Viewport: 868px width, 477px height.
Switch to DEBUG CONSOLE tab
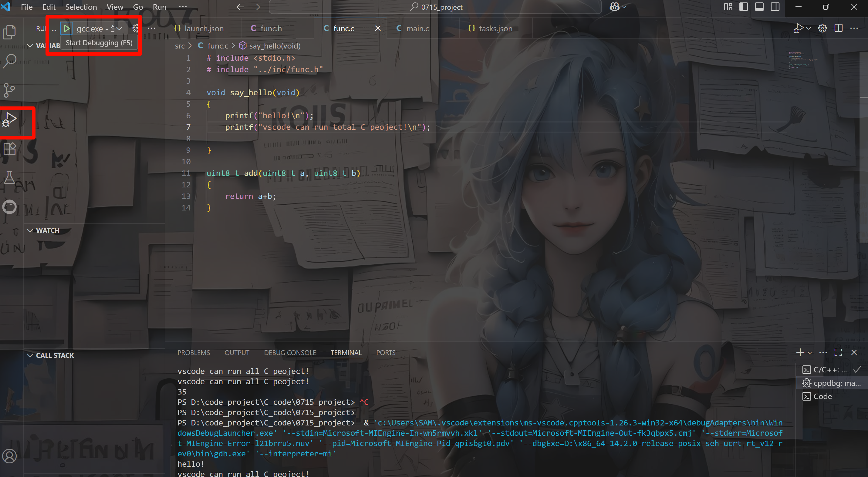(x=290, y=353)
